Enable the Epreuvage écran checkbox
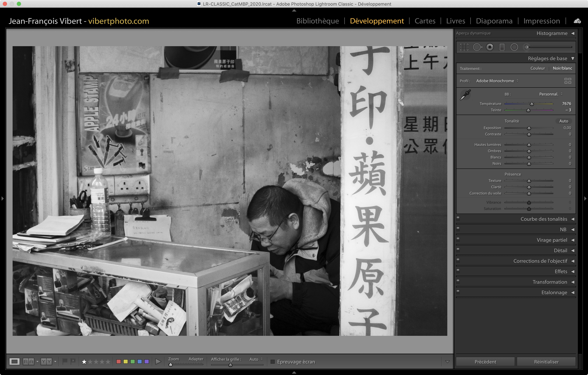The image size is (588, 375). pyautogui.click(x=273, y=362)
